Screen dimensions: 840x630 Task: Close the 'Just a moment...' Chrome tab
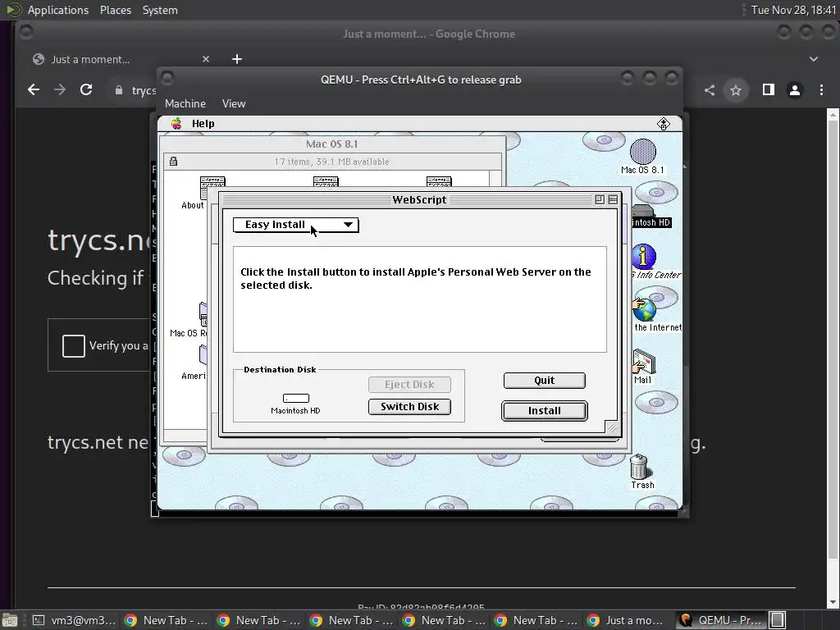pyautogui.click(x=206, y=59)
